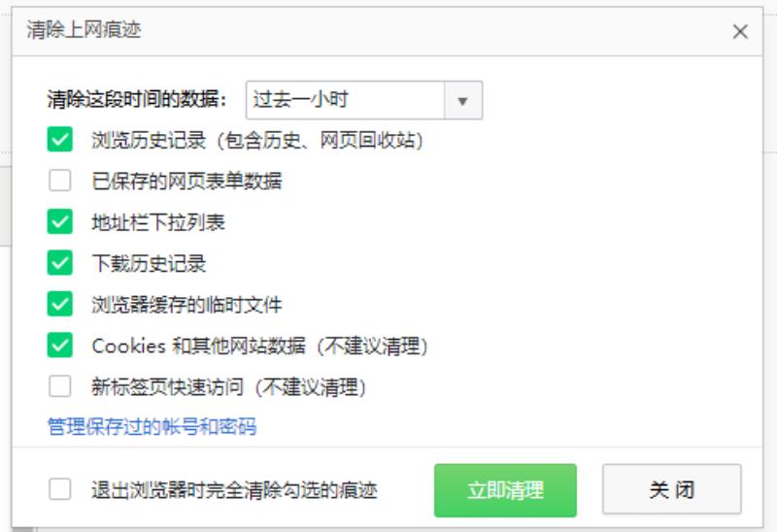Check the 新标签页快速访问 checkbox
777x532 pixels.
60,385
